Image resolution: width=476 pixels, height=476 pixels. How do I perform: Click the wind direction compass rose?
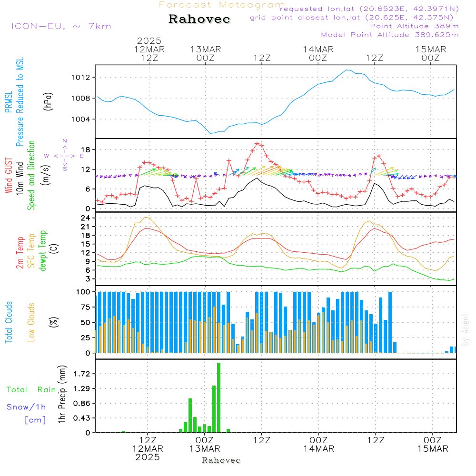tap(64, 155)
